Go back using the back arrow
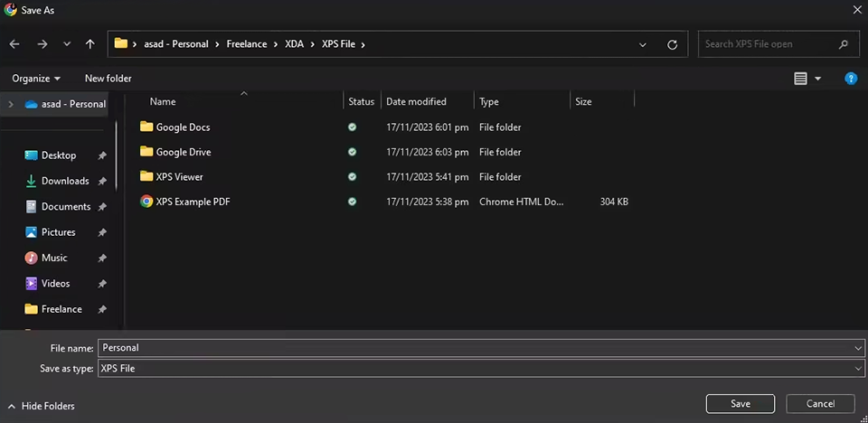The height and width of the screenshot is (423, 868). click(14, 44)
